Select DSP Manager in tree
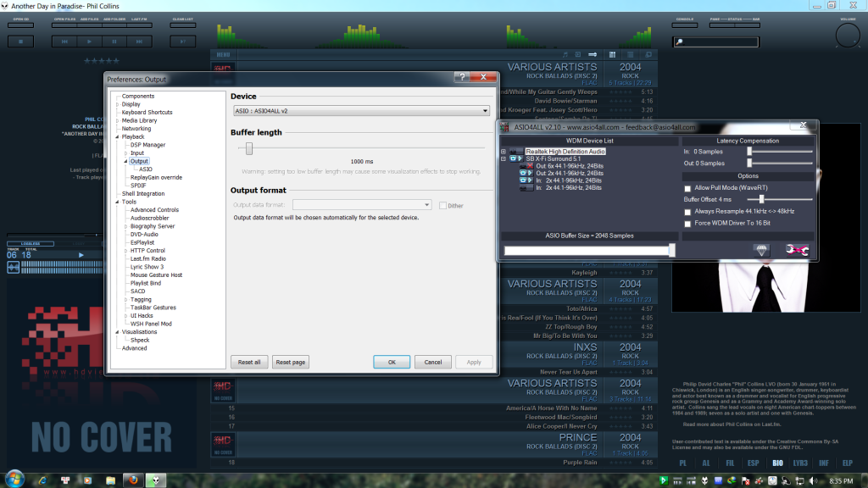This screenshot has height=488, width=868. point(147,145)
